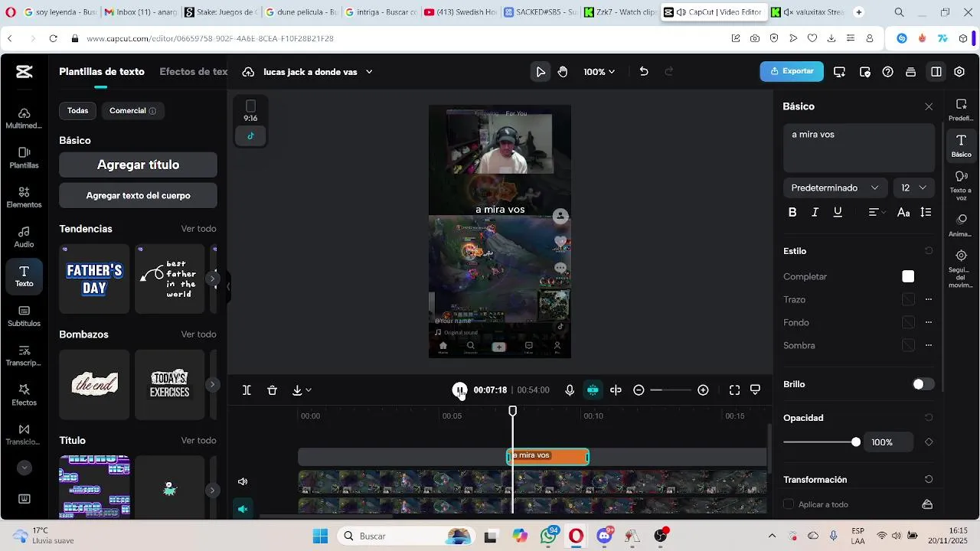This screenshot has width=980, height=551.
Task: Check the Aplicar a todo checkbox
Action: tap(789, 504)
